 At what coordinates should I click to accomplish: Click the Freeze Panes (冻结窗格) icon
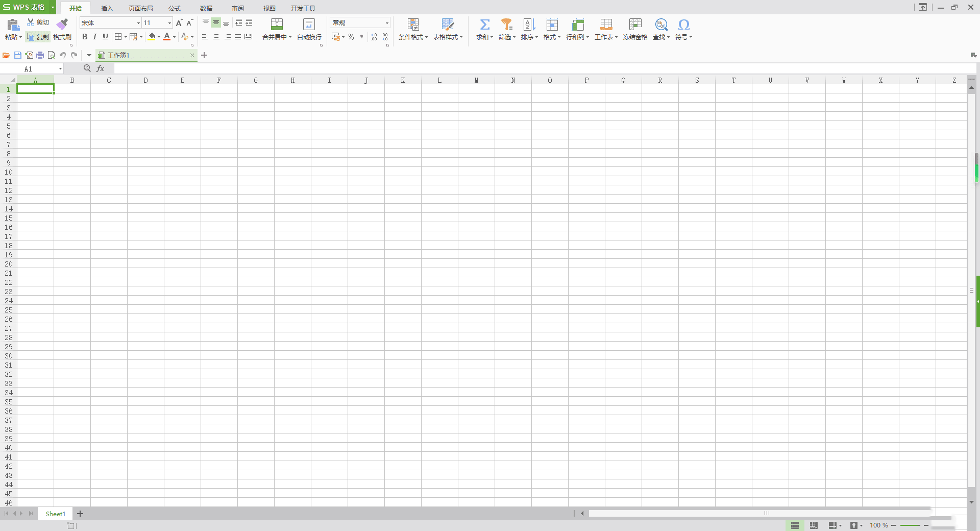click(635, 24)
